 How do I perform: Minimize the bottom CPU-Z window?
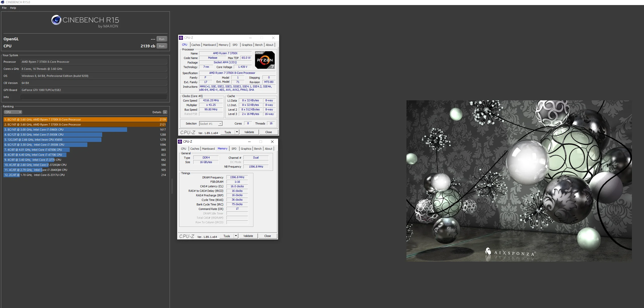tap(249, 142)
